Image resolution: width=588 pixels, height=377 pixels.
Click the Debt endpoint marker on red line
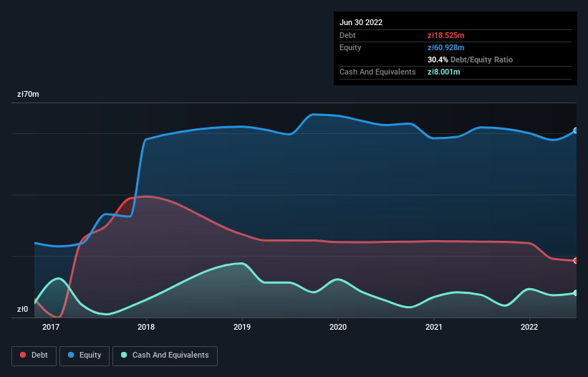coord(576,261)
